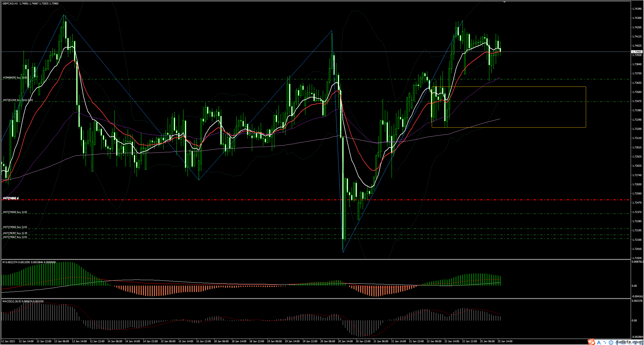
Task: Click time axis label 21 Jan 22:00
Action: coord(416,341)
